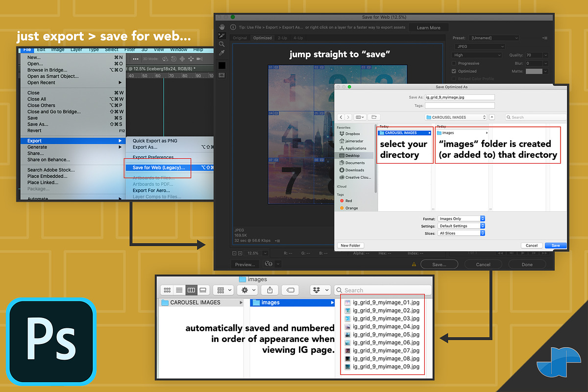The image size is (588, 392).
Task: Click zoom out minus icon in Save for Web
Action: [234, 253]
